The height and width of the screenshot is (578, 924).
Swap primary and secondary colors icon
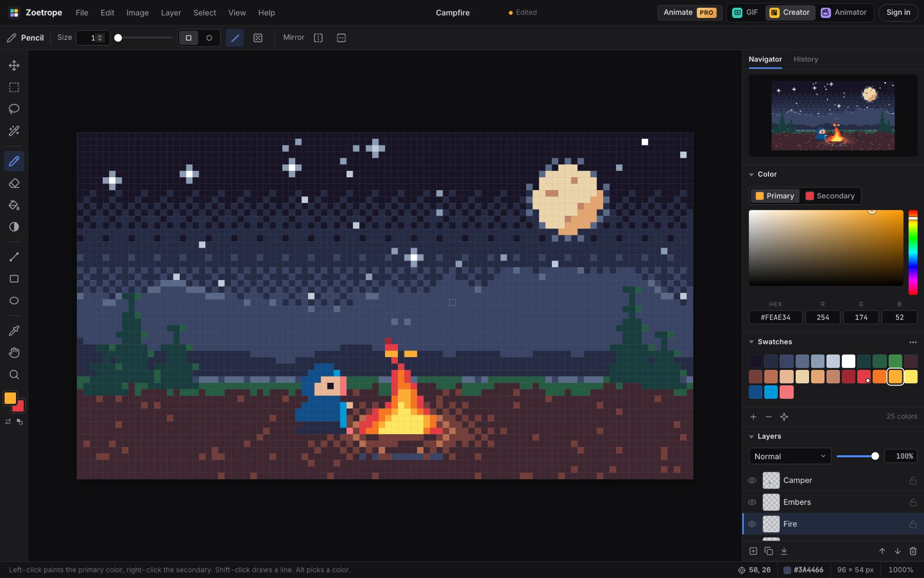tap(8, 422)
